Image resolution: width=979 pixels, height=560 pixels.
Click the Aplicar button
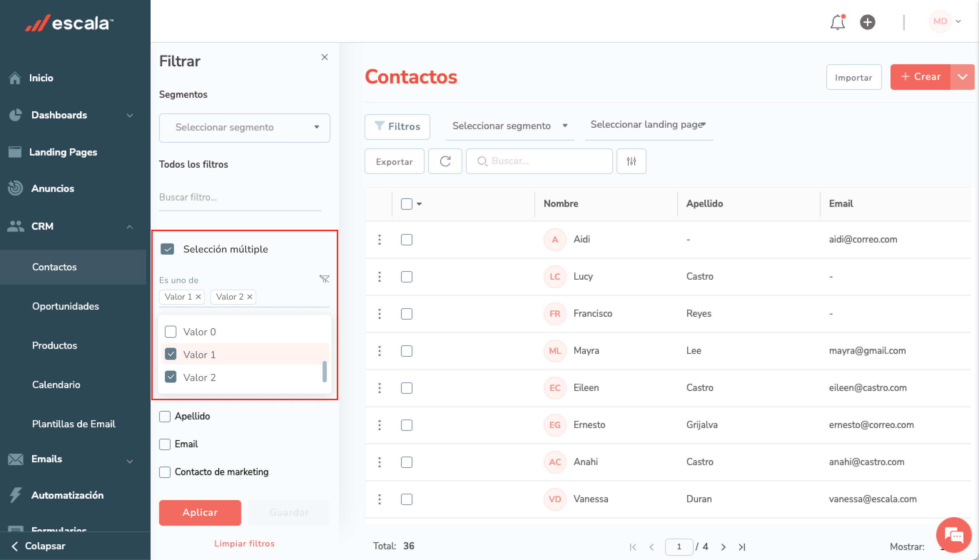point(200,513)
